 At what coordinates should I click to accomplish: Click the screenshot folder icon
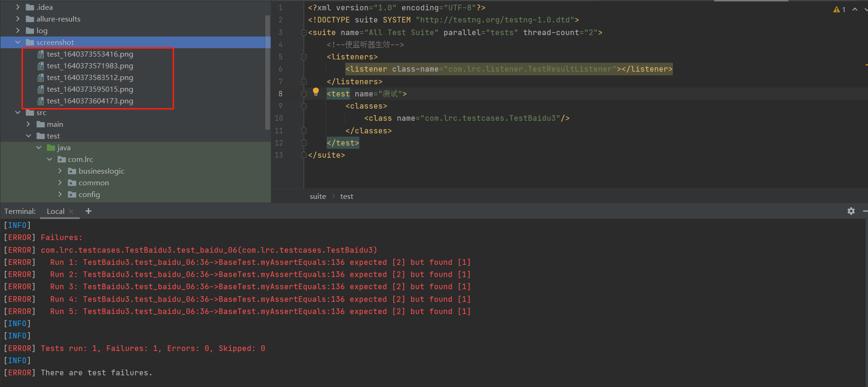click(30, 42)
